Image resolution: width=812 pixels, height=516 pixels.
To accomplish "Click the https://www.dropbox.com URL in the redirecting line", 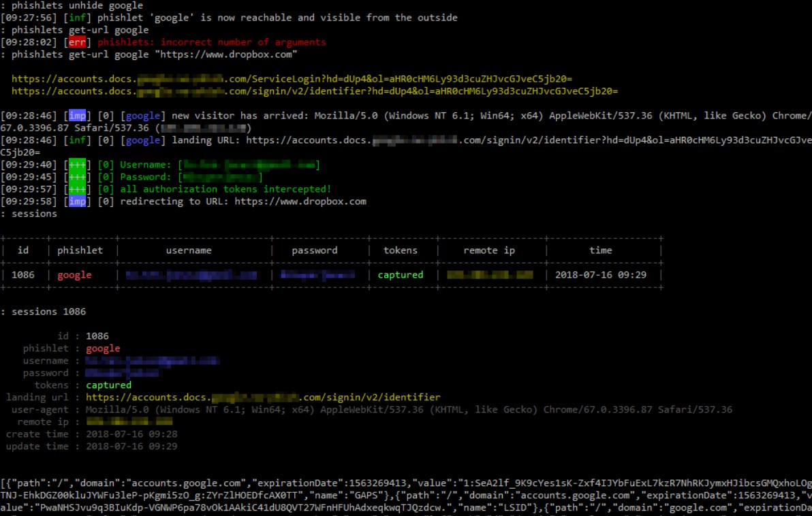I will [300, 202].
